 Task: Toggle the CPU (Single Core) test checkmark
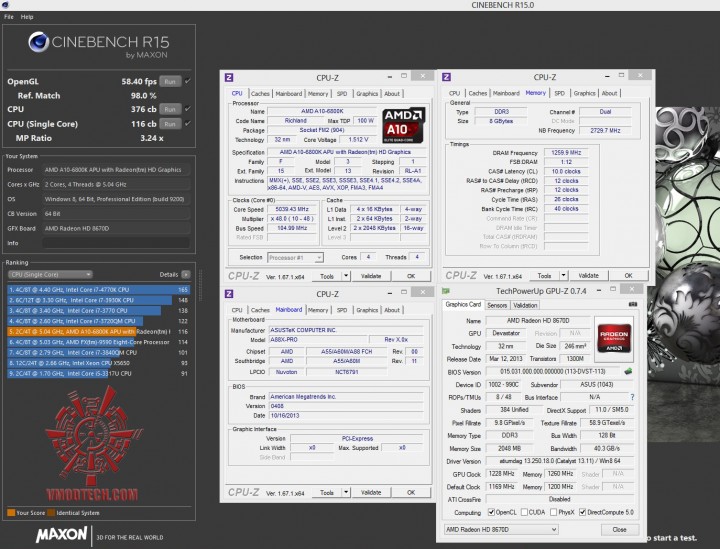point(188,123)
